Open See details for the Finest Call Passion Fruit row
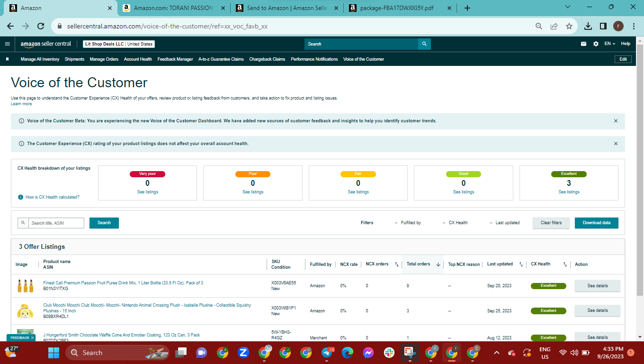The width and height of the screenshot is (644, 364). point(598,286)
